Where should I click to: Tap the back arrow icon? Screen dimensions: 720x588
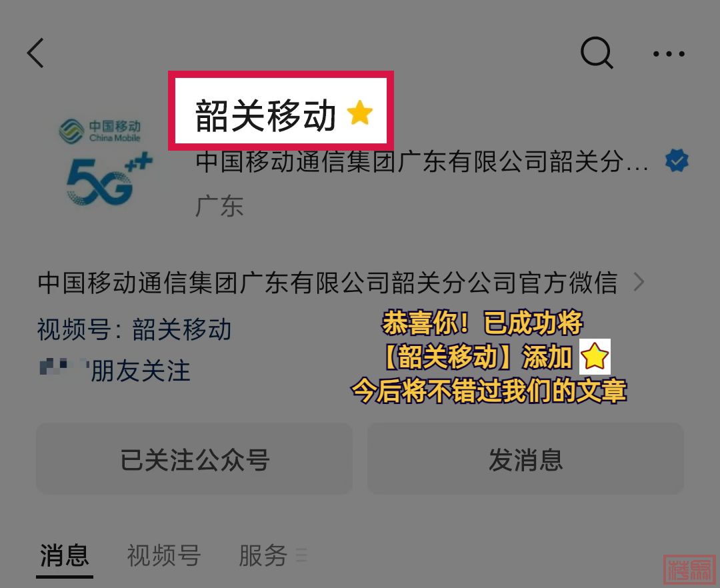click(x=35, y=53)
